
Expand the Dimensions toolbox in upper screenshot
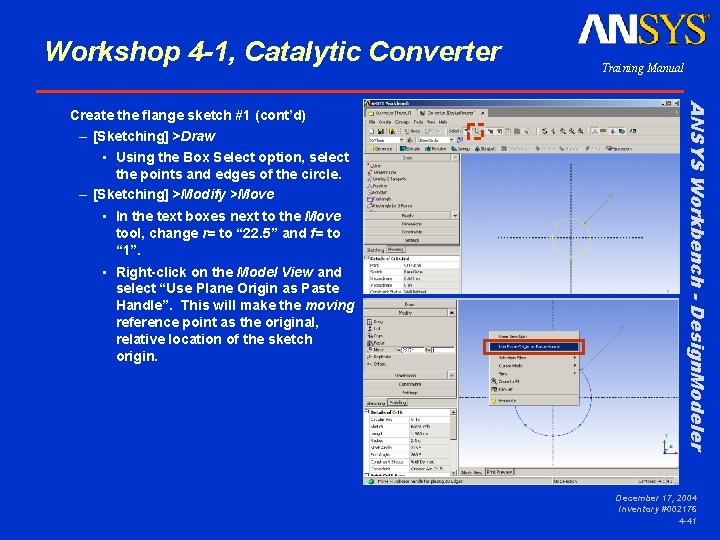411,224
